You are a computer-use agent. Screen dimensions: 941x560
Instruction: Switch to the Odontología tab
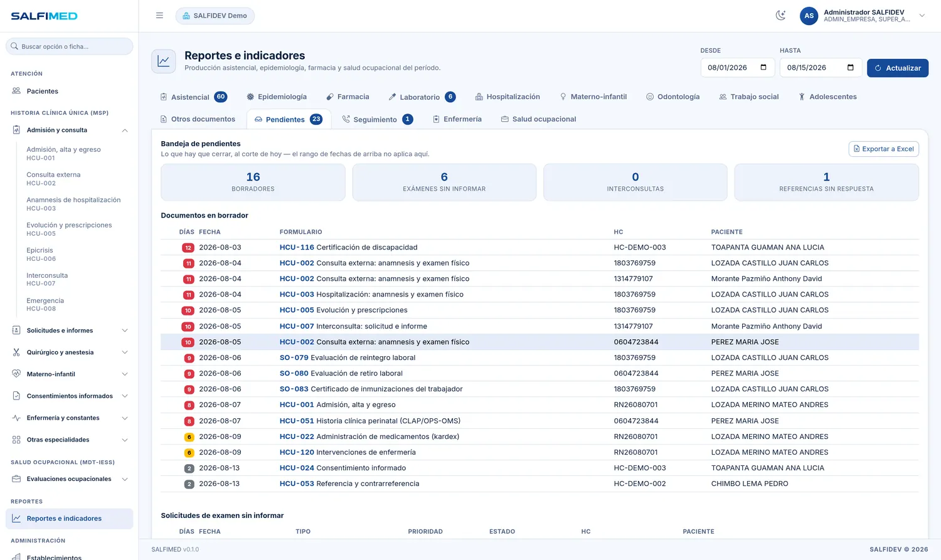point(673,97)
